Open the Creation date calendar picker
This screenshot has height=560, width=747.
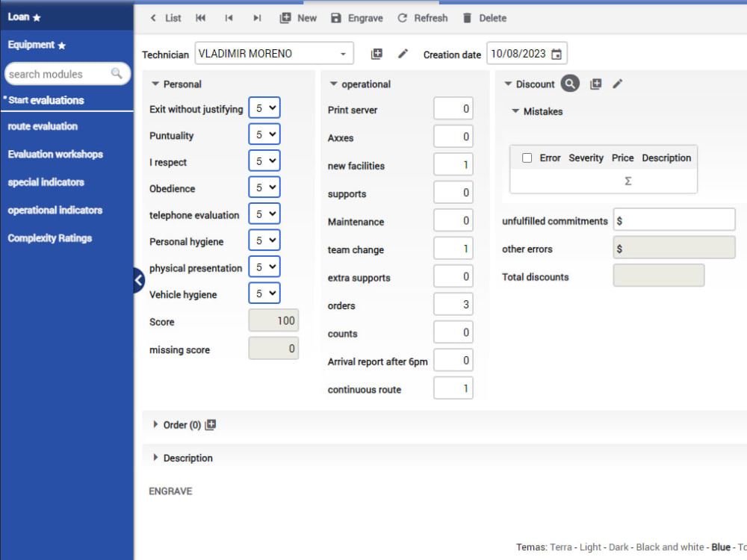(x=556, y=55)
